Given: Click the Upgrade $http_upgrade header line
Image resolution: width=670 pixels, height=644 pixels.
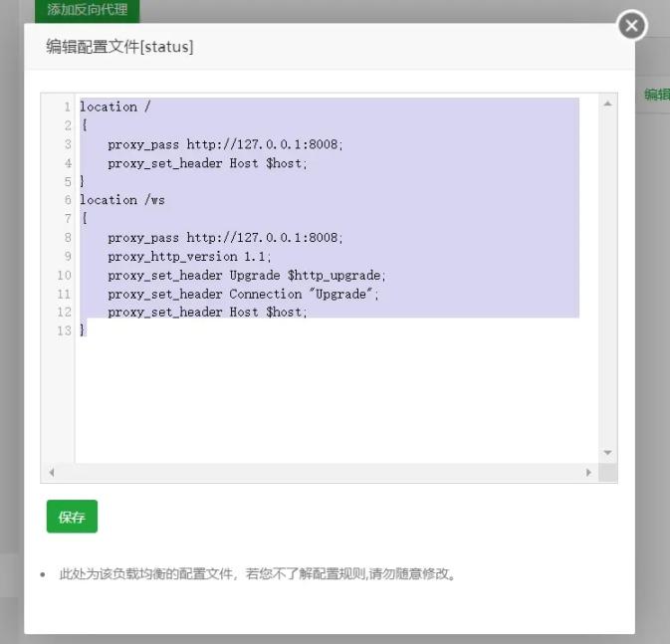Looking at the screenshot, I should point(246,275).
